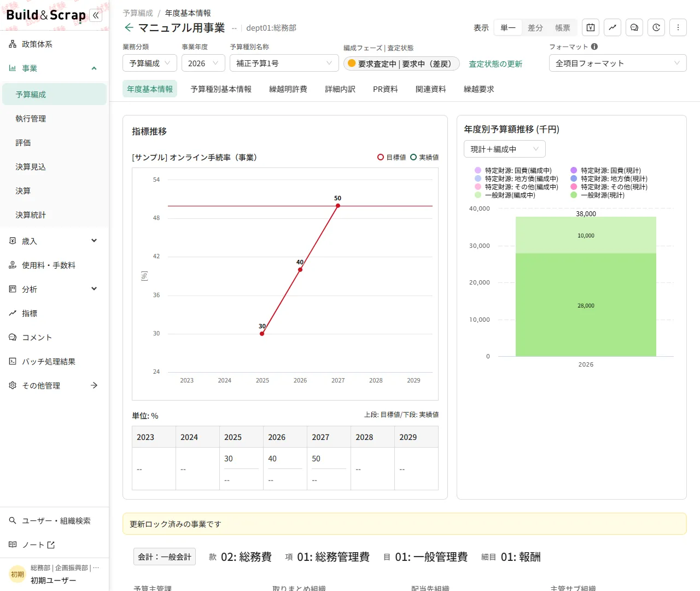Click the 2027 data point labeled 50

coord(338,206)
